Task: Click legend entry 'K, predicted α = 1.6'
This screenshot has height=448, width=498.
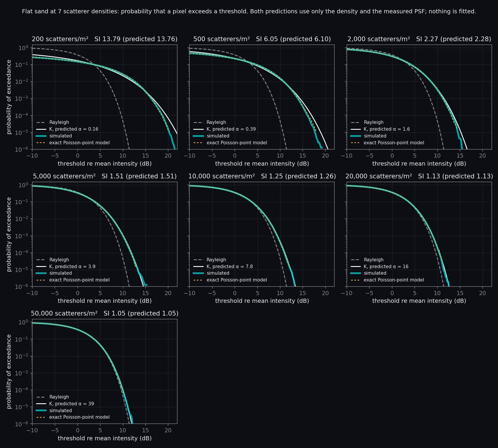Action: point(387,129)
